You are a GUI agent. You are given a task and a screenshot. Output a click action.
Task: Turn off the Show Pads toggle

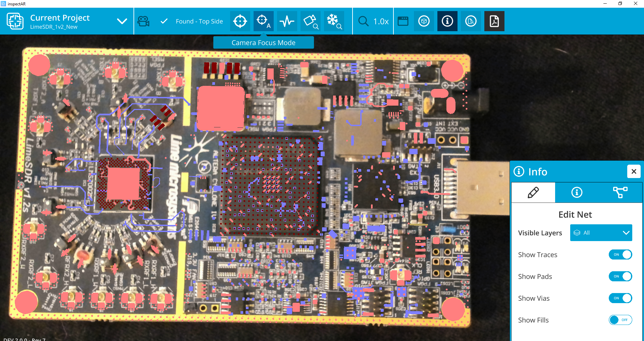click(621, 276)
